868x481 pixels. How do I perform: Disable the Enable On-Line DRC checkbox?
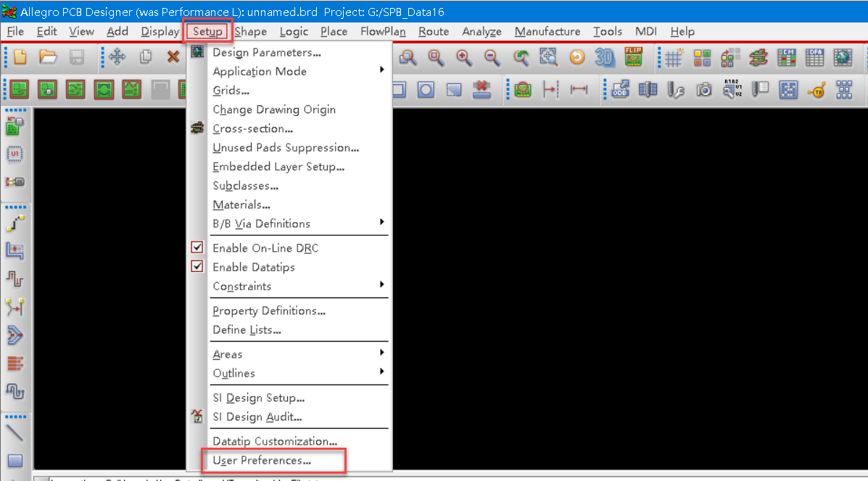197,247
